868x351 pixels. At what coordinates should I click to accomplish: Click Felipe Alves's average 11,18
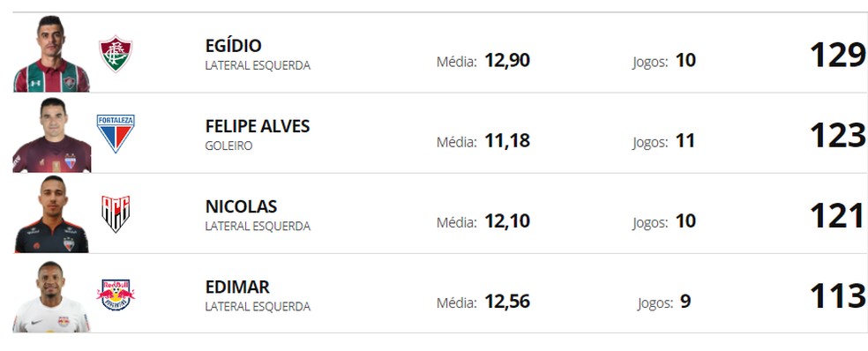(507, 140)
